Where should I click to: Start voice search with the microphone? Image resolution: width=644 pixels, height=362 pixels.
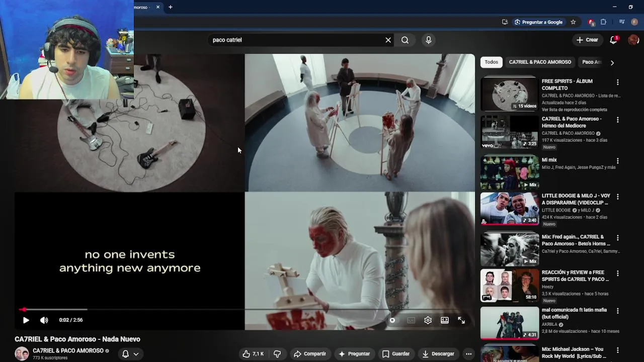(428, 40)
